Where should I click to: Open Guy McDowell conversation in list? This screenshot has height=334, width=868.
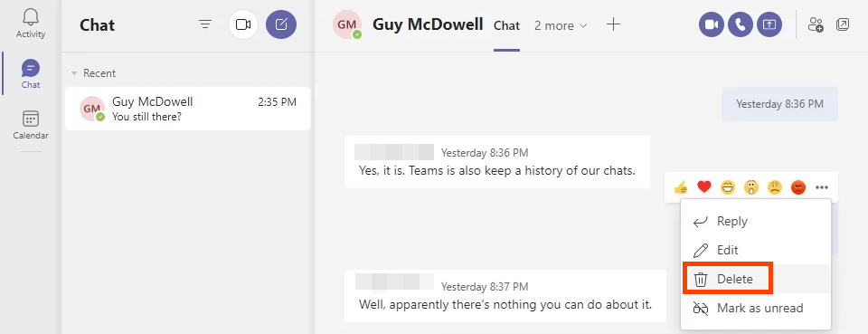tap(188, 109)
